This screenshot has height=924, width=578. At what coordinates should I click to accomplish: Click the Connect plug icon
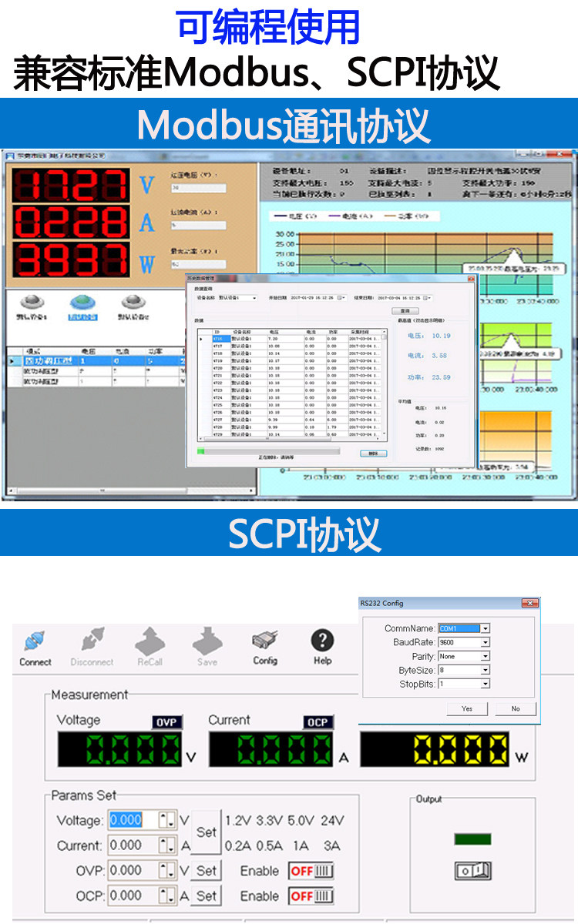pos(35,641)
